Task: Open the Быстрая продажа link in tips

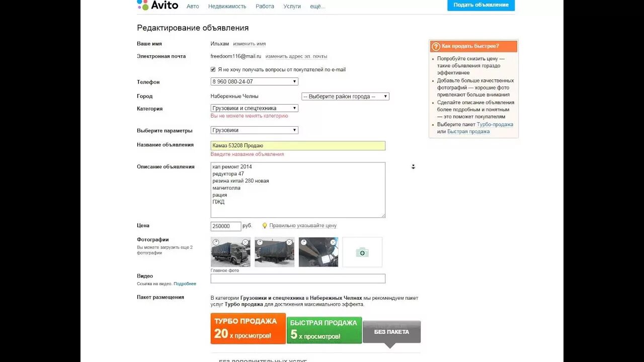Action: coord(468,131)
